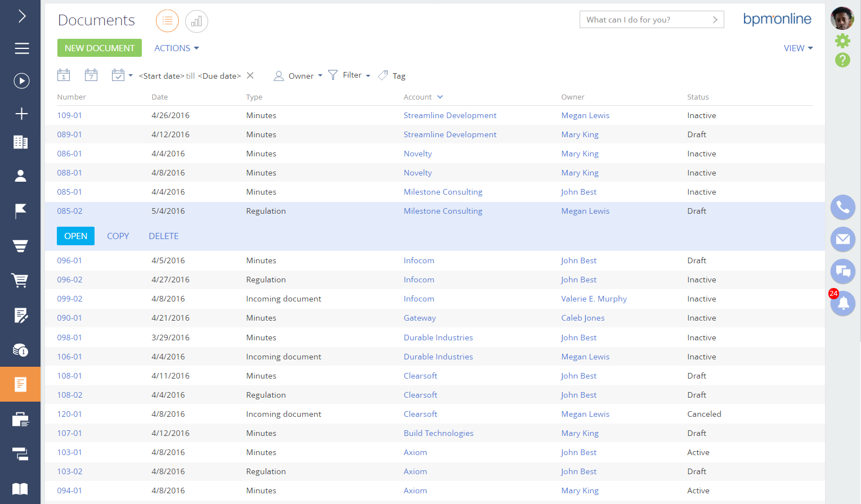This screenshot has height=504, width=861.
Task: Click the command line search field
Action: point(646,20)
